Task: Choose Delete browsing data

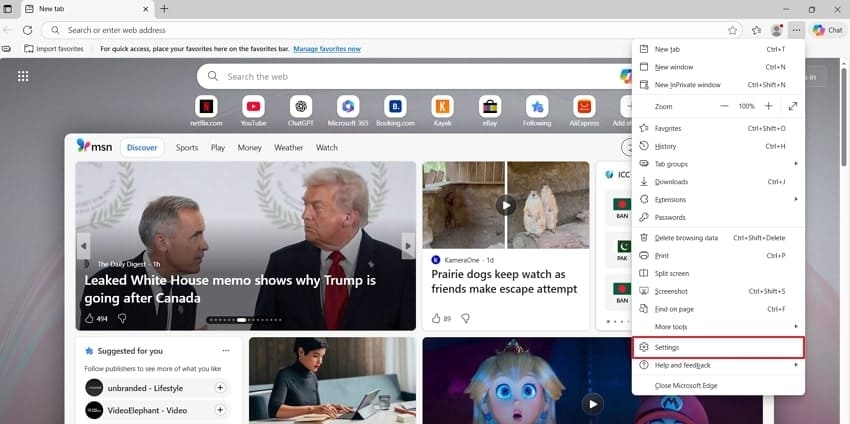Action: [x=719, y=238]
